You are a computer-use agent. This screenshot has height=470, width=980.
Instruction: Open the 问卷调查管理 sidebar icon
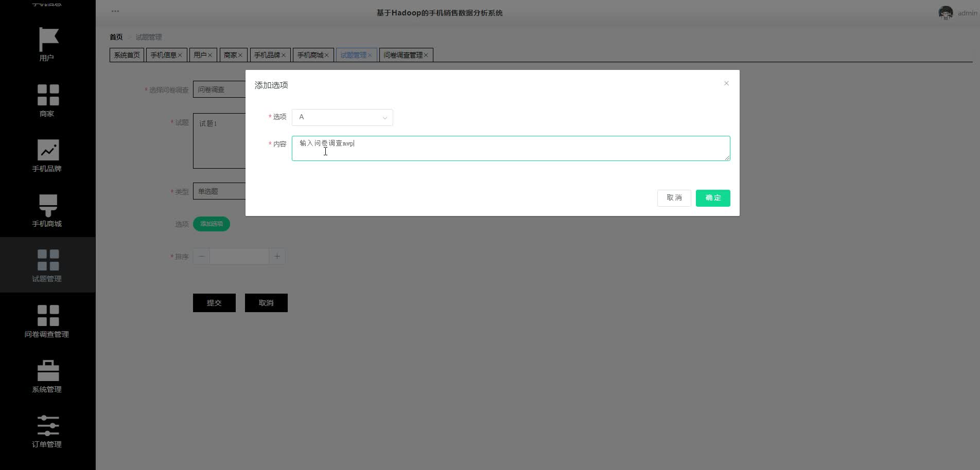(x=48, y=315)
